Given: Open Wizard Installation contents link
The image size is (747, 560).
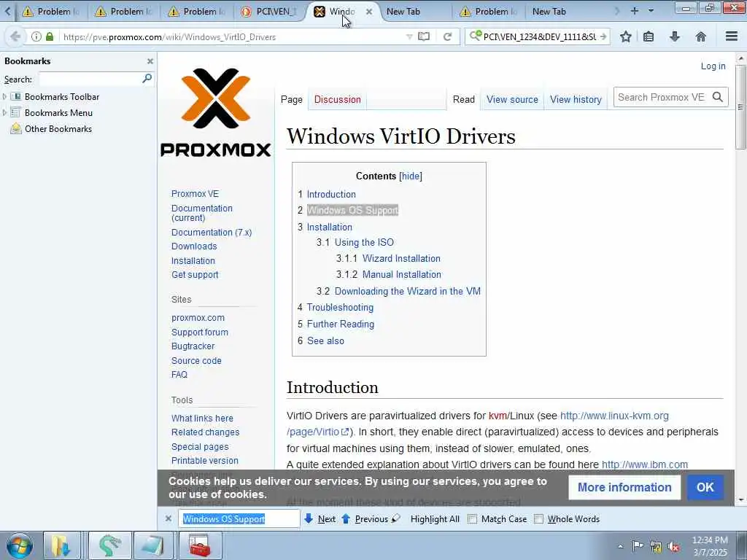Looking at the screenshot, I should (x=401, y=259).
